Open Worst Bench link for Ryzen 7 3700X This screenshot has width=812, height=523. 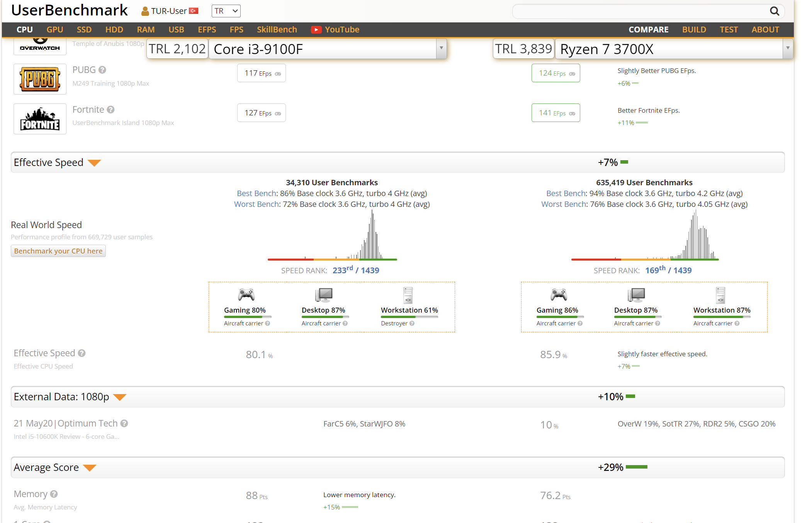click(564, 204)
